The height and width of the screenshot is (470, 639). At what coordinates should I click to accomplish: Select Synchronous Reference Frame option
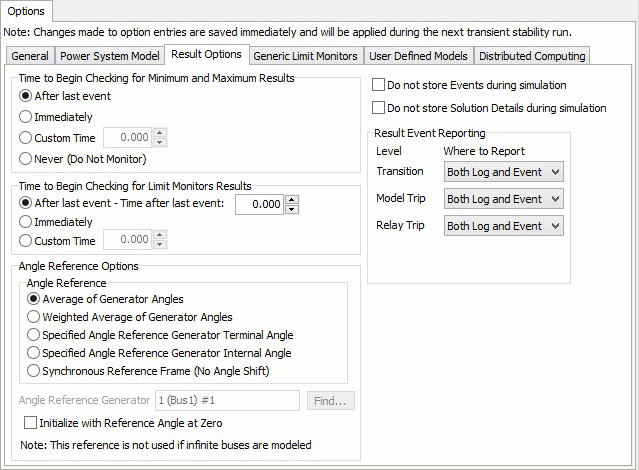coord(35,371)
